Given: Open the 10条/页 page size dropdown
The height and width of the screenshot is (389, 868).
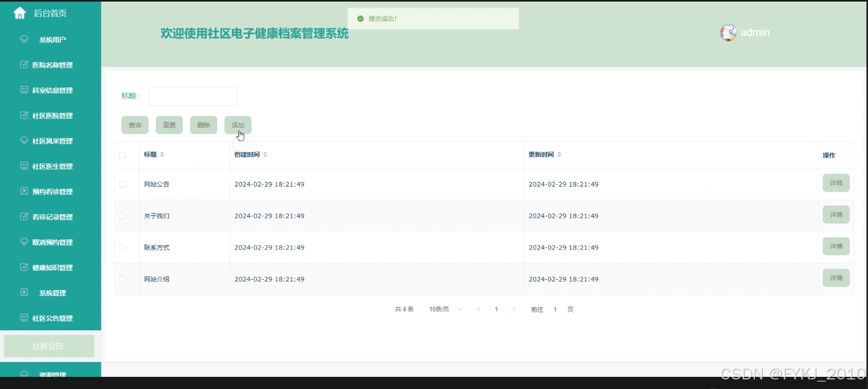Looking at the screenshot, I should tap(445, 309).
